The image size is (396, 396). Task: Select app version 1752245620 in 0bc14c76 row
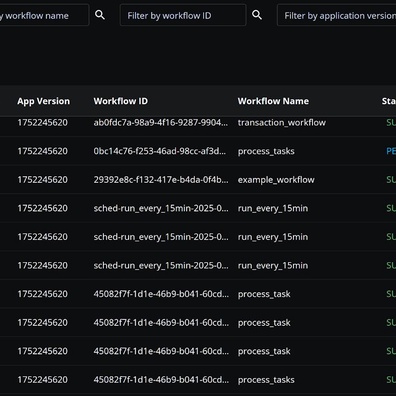(x=42, y=151)
